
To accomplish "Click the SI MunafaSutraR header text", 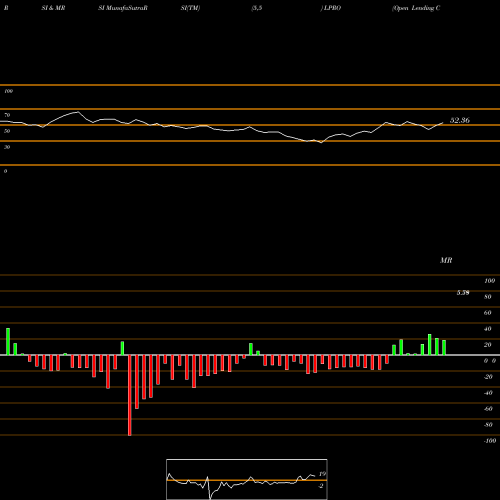I will click(123, 8).
